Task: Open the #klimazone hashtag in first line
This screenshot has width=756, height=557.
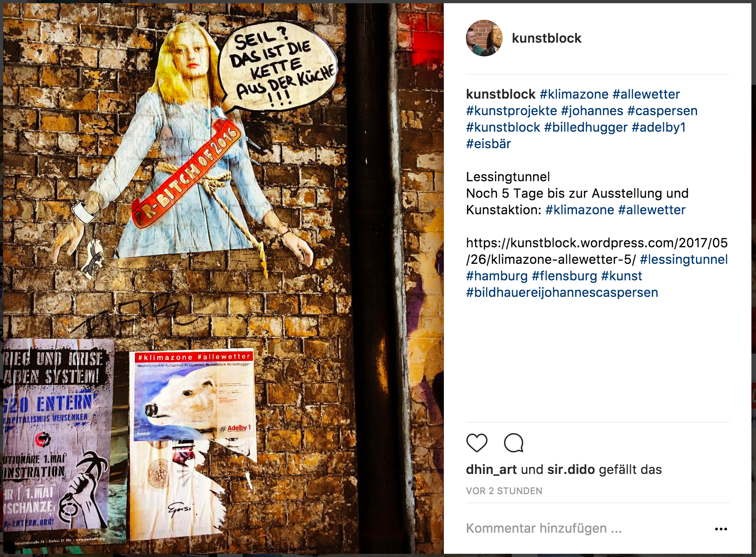Action: (x=574, y=94)
